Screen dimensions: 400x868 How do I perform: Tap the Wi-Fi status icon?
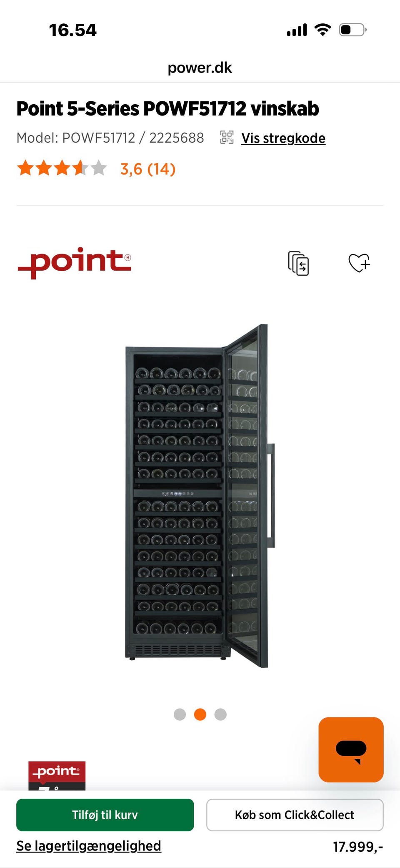tap(322, 30)
